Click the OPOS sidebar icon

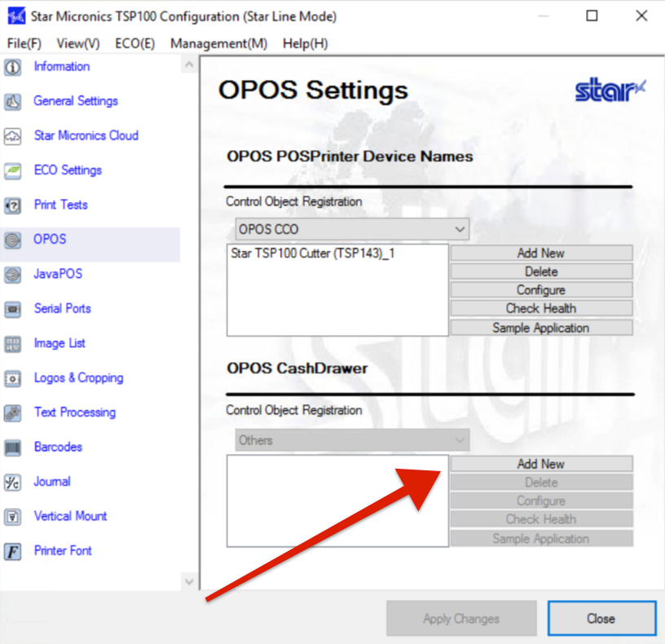click(13, 240)
